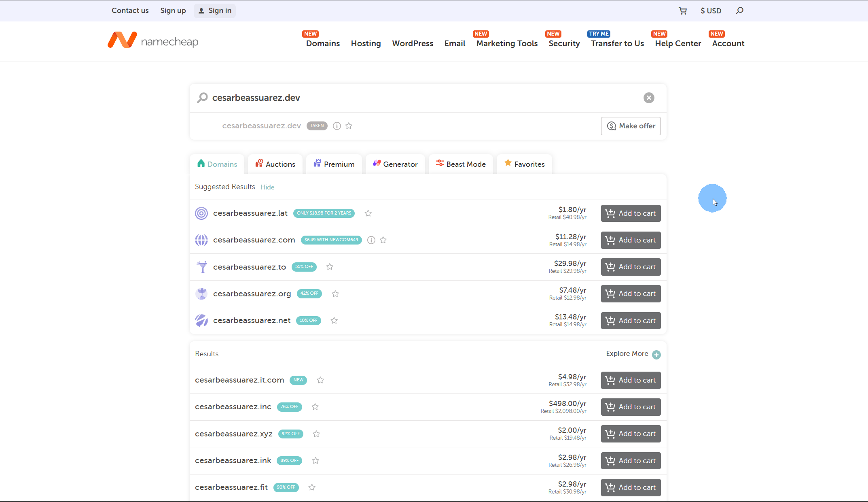Open the Security menu item
Viewport: 868px width, 502px height.
563,43
